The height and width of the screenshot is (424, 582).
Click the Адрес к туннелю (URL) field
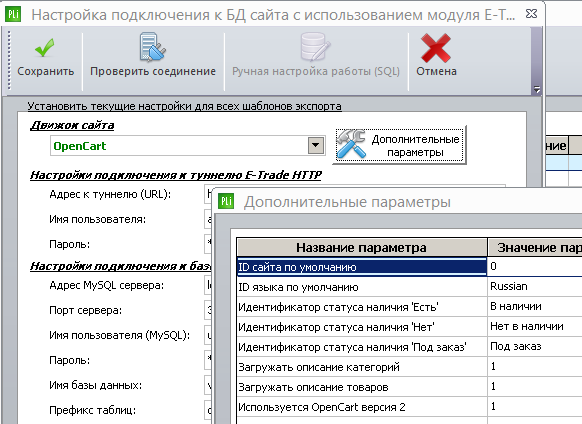(208, 194)
